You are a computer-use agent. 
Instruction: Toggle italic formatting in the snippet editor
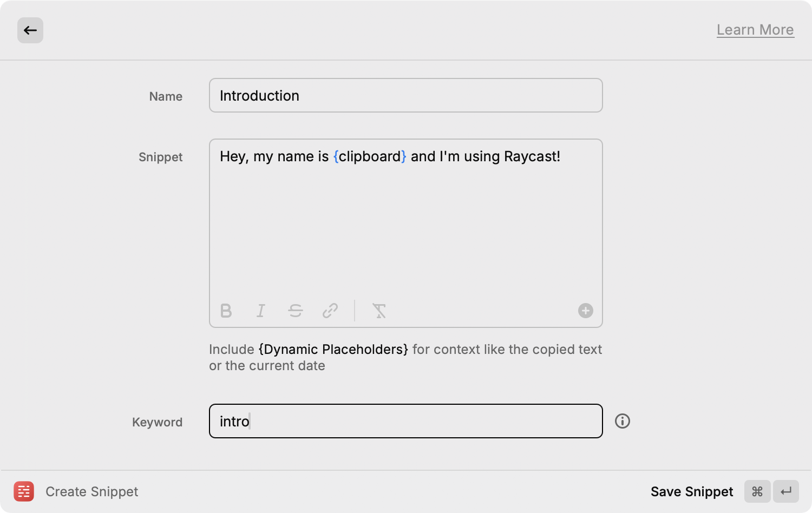coord(260,311)
